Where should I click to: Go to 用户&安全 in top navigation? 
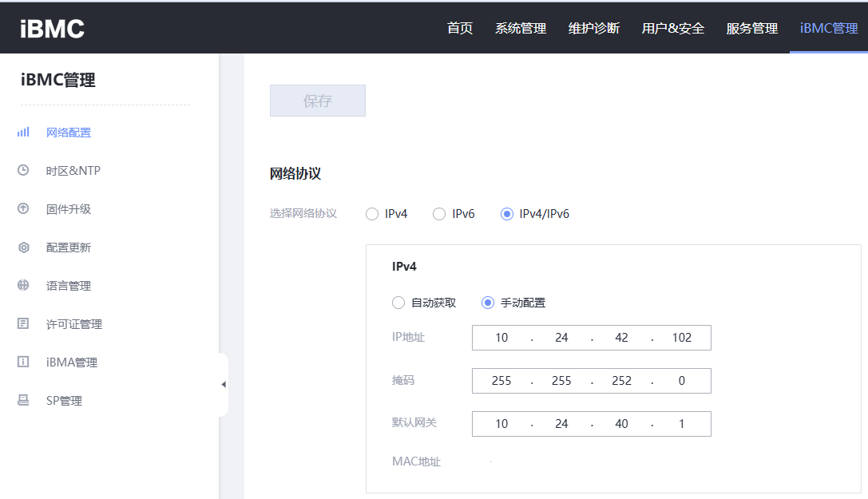coord(672,29)
